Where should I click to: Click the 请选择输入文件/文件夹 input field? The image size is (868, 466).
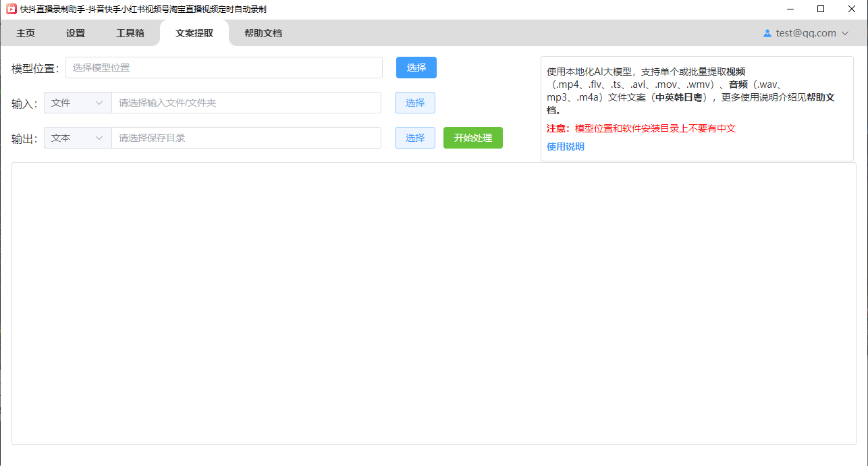tap(246, 103)
